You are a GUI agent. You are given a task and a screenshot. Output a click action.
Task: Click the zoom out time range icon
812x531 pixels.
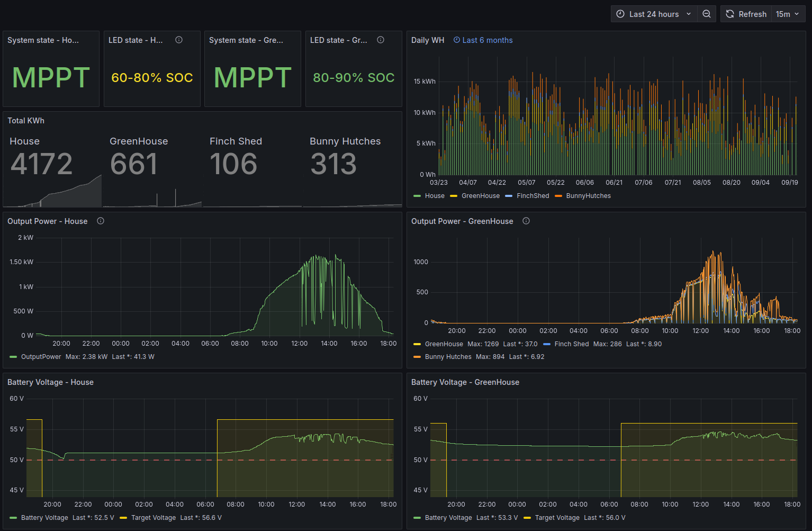tap(707, 14)
